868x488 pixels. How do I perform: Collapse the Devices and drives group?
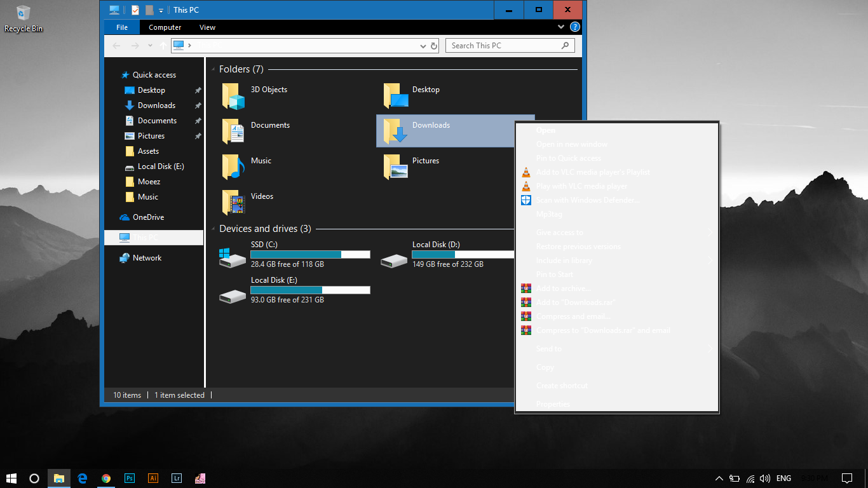212,229
